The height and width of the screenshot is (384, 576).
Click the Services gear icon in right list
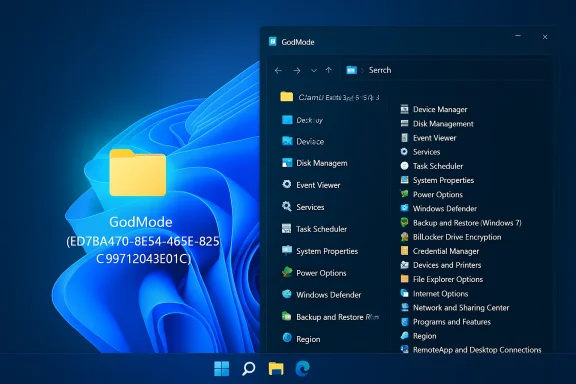404,151
